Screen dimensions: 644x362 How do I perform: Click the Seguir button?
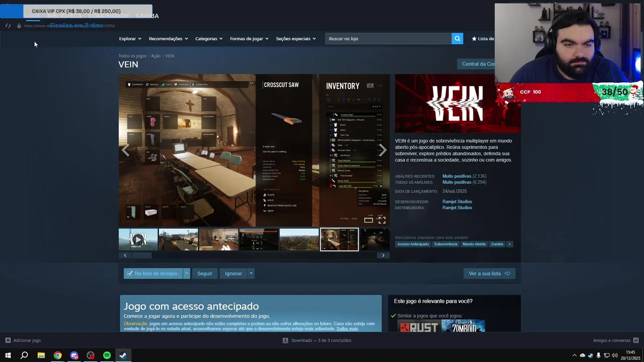(x=205, y=274)
